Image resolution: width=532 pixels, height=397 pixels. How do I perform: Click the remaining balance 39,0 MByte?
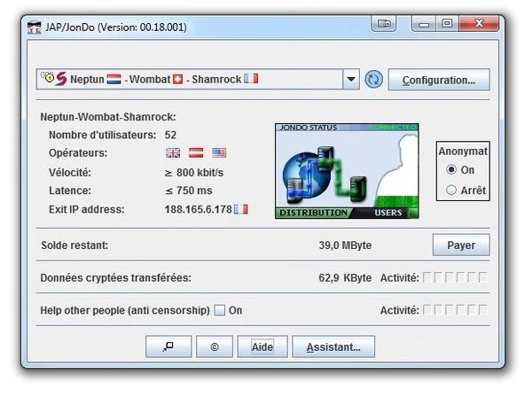tap(345, 245)
